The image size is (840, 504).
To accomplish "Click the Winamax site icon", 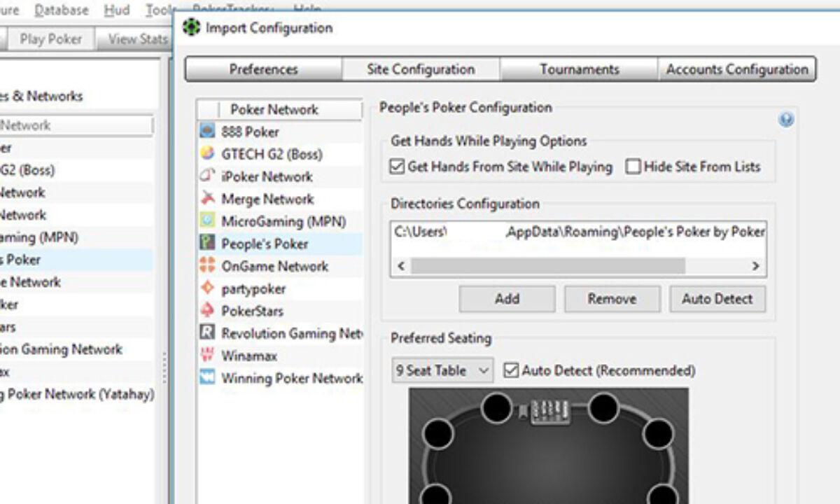I will [207, 356].
